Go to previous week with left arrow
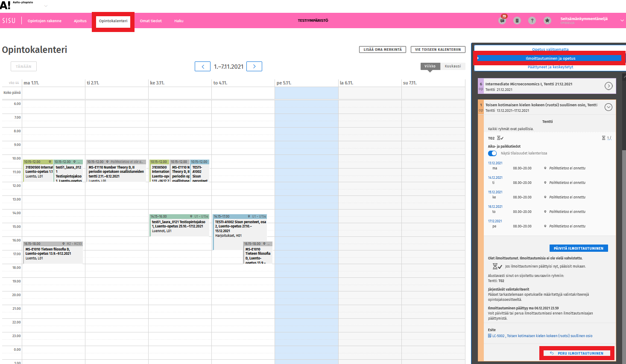This screenshot has width=626, height=364. tap(202, 67)
